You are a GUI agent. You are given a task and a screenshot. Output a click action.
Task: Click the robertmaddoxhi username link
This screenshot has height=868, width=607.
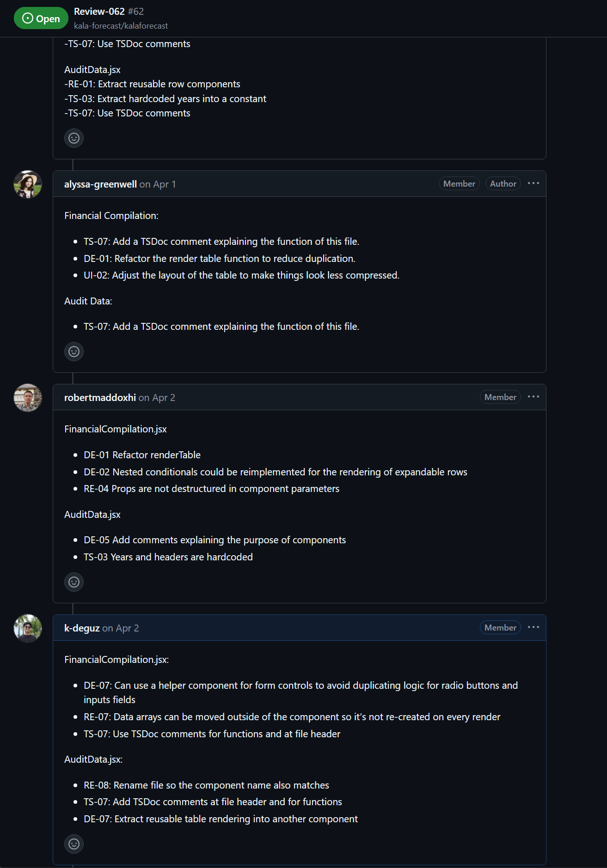(100, 398)
